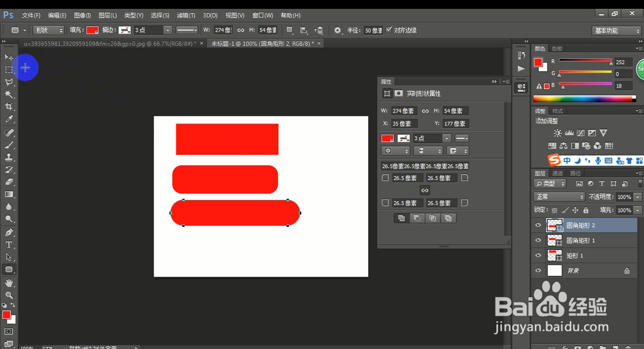Click the Combine Shapes icon in Properties
The width and height of the screenshot is (644, 349).
pos(401,218)
